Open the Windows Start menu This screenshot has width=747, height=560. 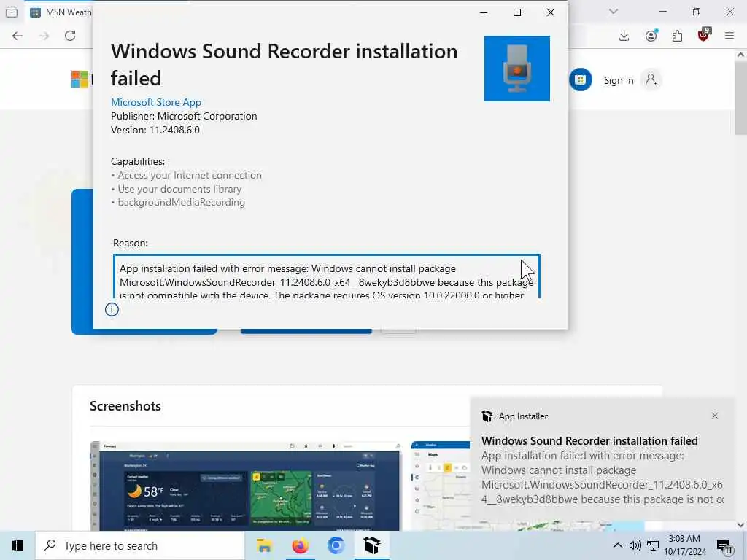click(x=18, y=545)
